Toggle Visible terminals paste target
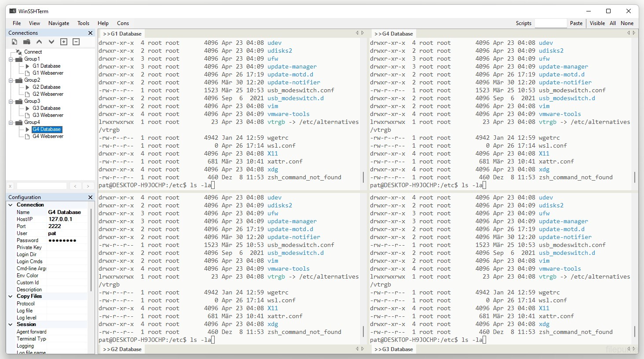 pyautogui.click(x=597, y=23)
